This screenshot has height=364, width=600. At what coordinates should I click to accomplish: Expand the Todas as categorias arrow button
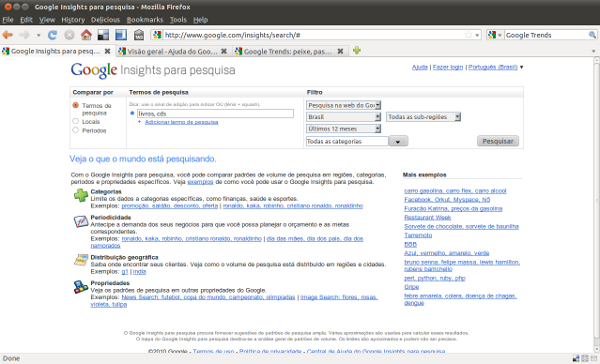398,141
